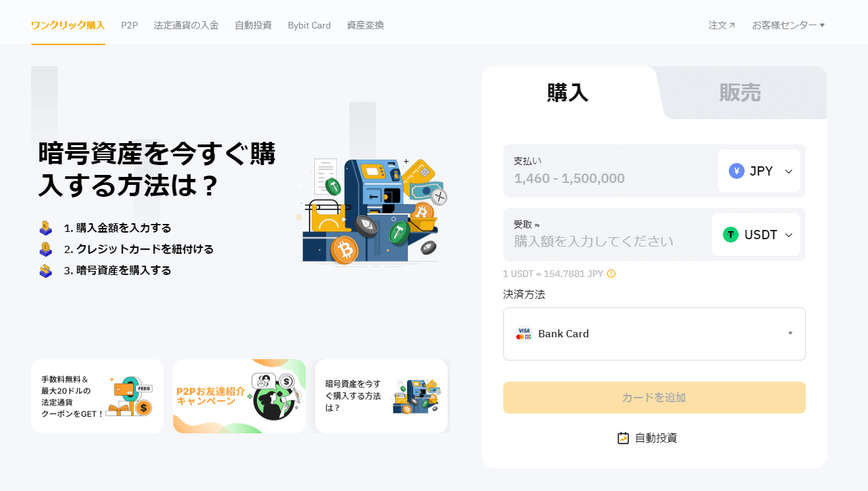Open the Bank Card payment method dropdown
The image size is (868, 491).
[654, 334]
